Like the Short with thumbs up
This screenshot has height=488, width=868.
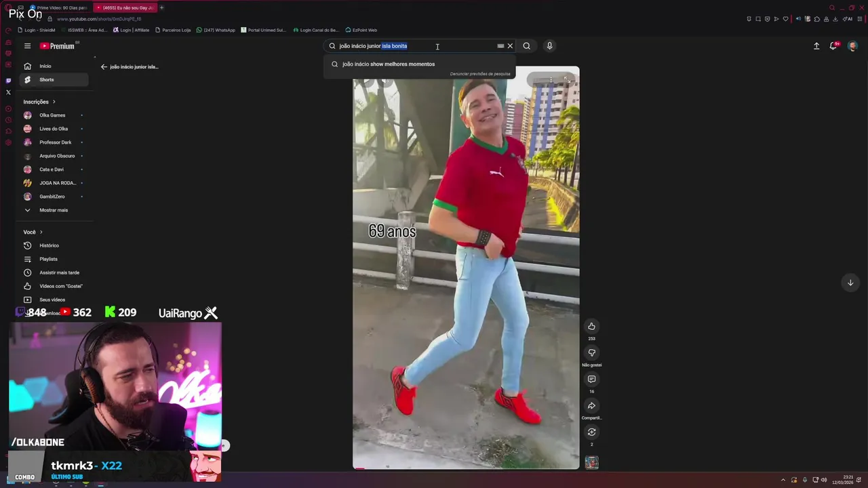tap(591, 326)
